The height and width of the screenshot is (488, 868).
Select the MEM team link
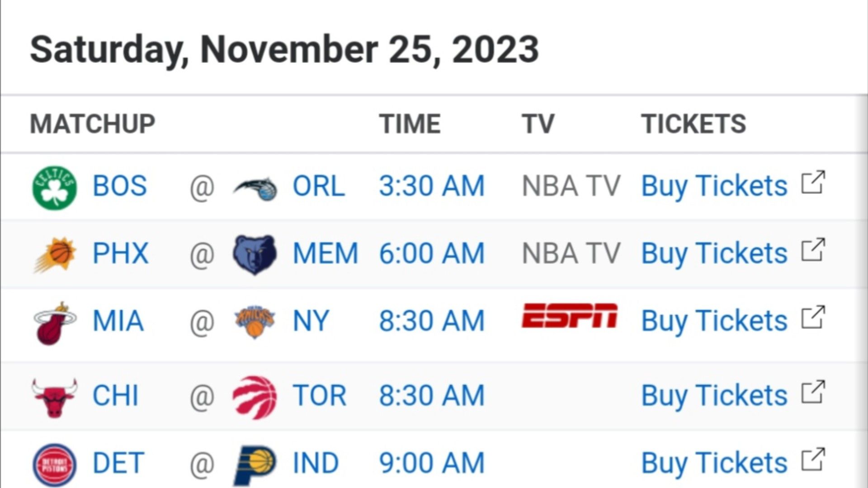click(325, 253)
